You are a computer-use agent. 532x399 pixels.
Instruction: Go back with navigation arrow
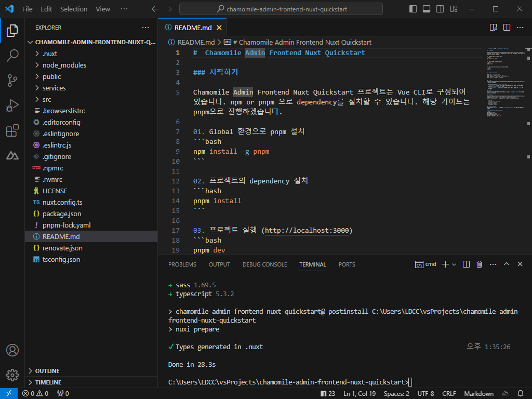[155, 9]
